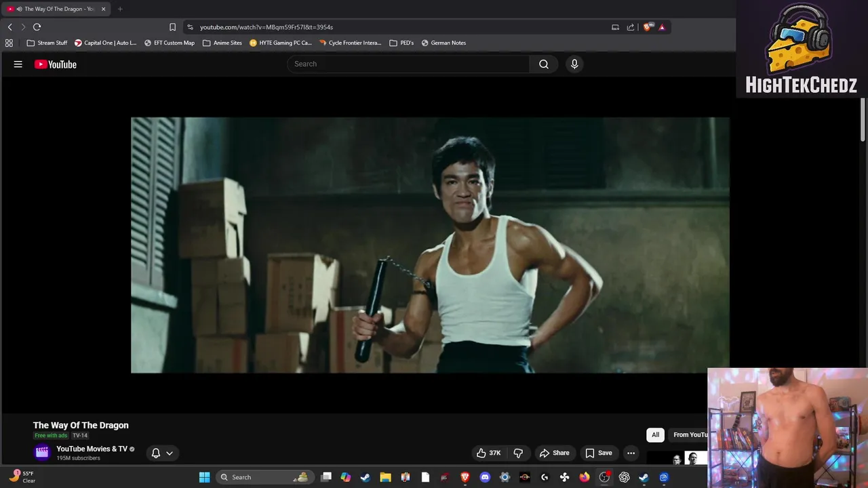Viewport: 868px width, 488px height.
Task: Save video to a playlist
Action: [x=599, y=453]
